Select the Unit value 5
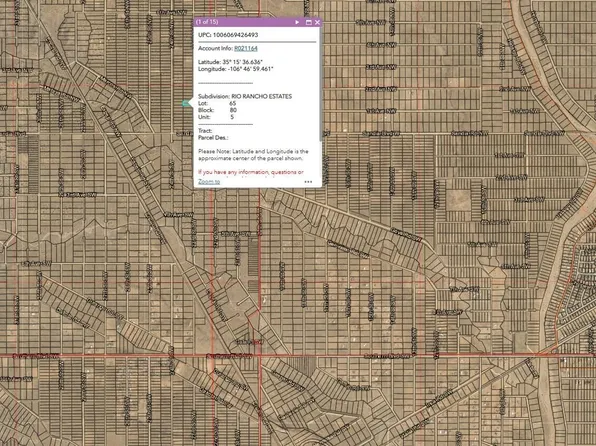This screenshot has height=446, width=596. click(x=232, y=117)
